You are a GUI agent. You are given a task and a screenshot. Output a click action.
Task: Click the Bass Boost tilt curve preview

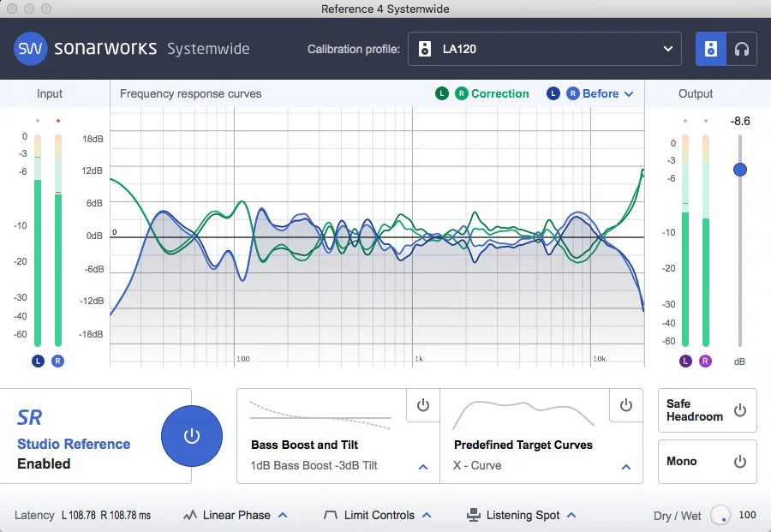(x=320, y=415)
